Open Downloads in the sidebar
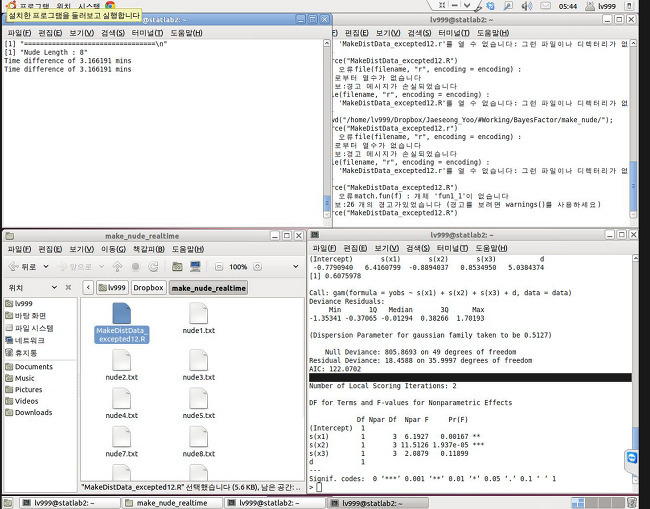 [29, 412]
